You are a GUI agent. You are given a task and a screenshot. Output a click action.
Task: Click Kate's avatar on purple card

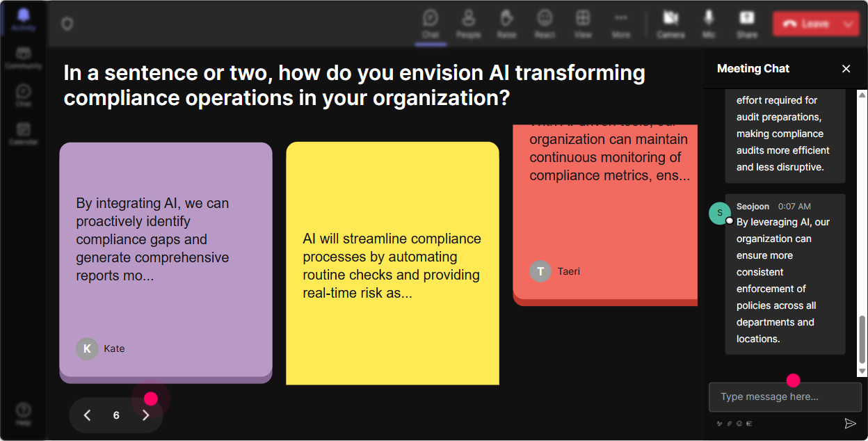pyautogui.click(x=87, y=348)
